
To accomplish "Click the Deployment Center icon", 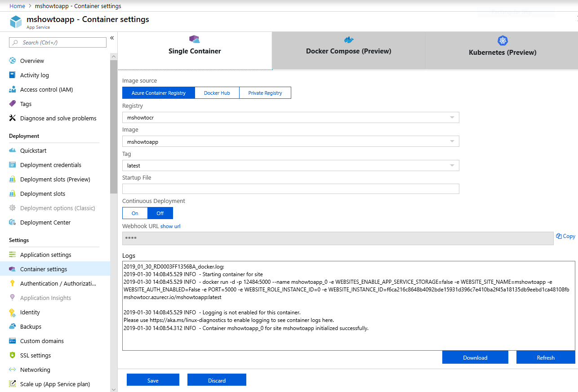I will pyautogui.click(x=13, y=222).
